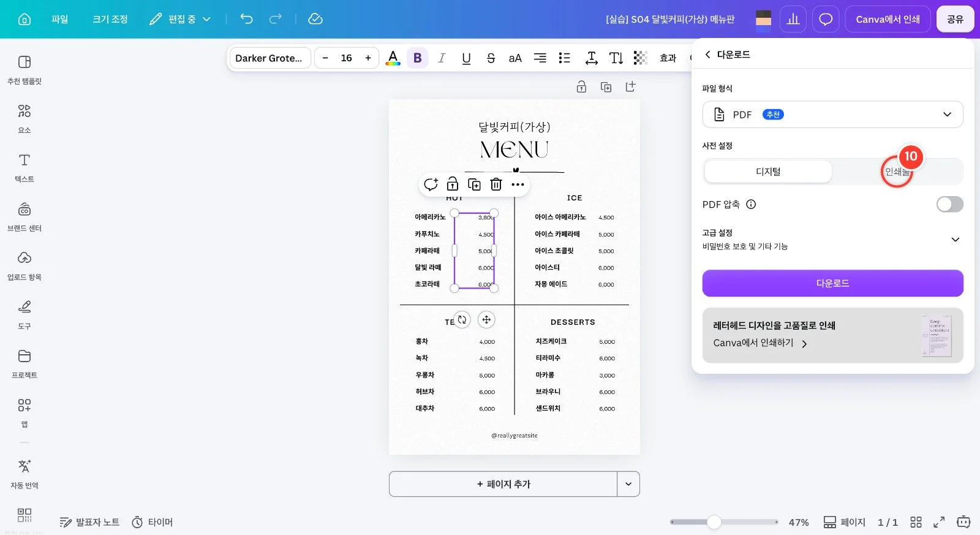Open the 프로젝트 panel

click(24, 364)
